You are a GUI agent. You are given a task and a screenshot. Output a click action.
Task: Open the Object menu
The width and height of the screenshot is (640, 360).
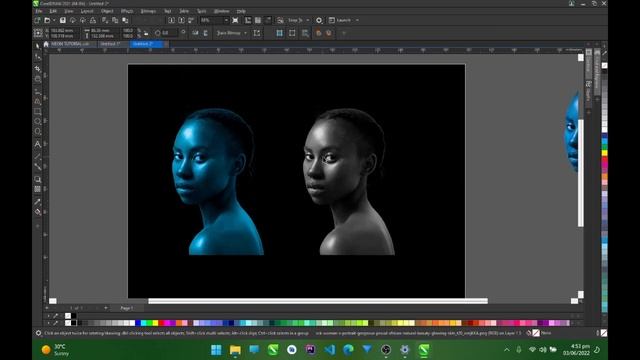(107, 11)
